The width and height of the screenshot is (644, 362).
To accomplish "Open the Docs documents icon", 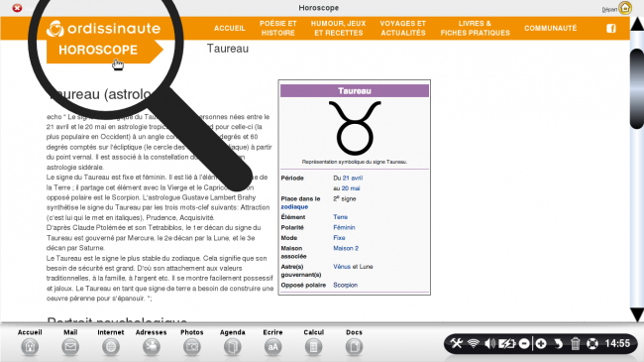I will (354, 347).
